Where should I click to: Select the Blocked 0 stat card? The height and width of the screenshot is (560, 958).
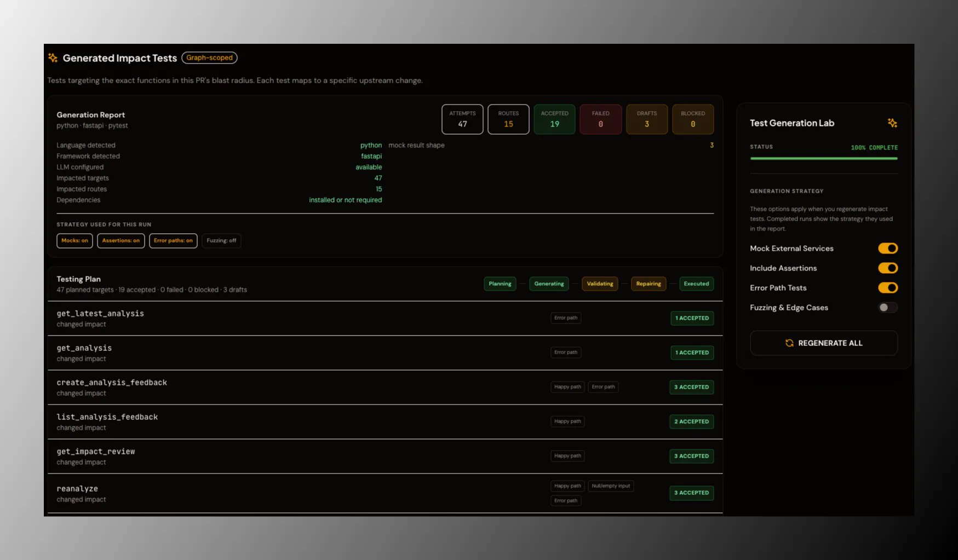point(693,119)
